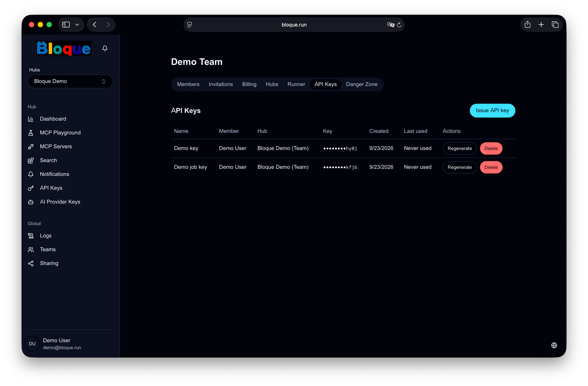Open MCP Servers page

point(56,147)
